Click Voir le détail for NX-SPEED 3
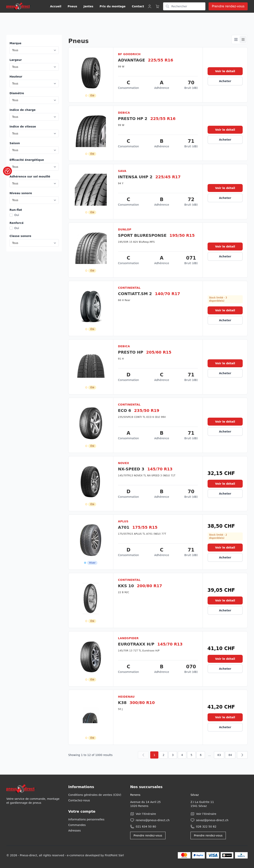Screen dimensions: 254x868 (225, 483)
